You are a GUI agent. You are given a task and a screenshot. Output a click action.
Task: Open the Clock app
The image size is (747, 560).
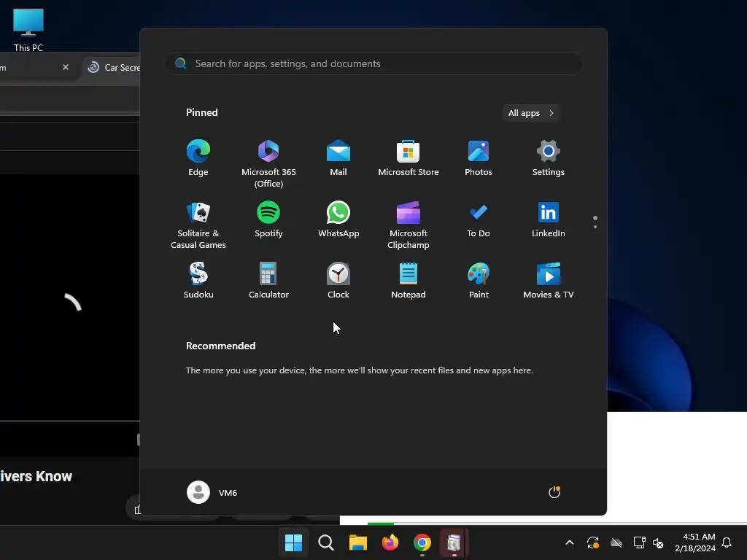(x=338, y=281)
